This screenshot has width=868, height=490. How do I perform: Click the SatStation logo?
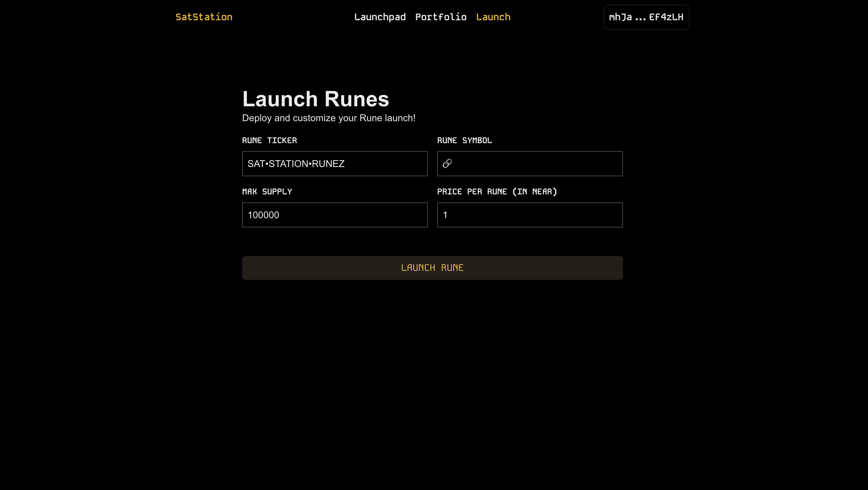tap(204, 17)
